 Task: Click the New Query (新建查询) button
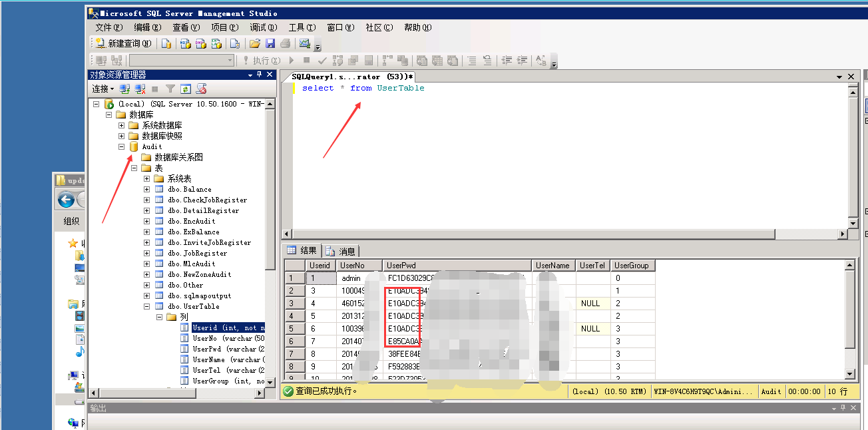tap(124, 43)
